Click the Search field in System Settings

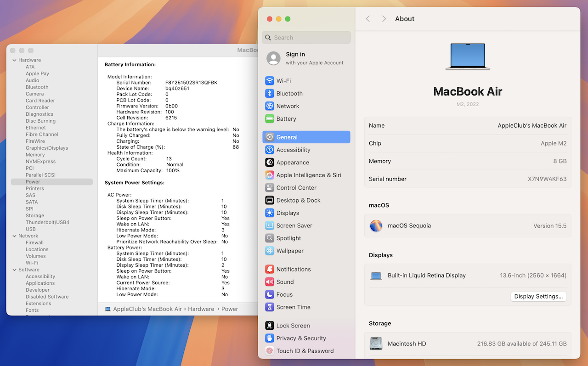306,38
